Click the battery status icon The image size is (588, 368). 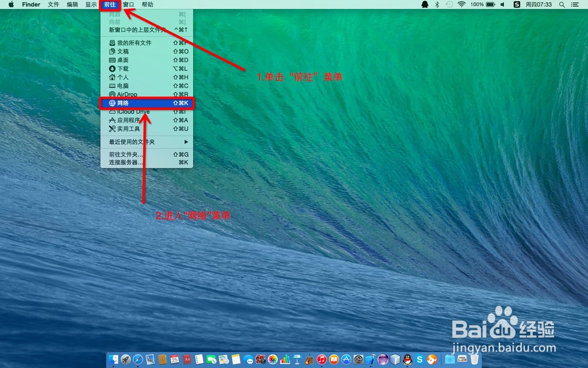pos(490,5)
